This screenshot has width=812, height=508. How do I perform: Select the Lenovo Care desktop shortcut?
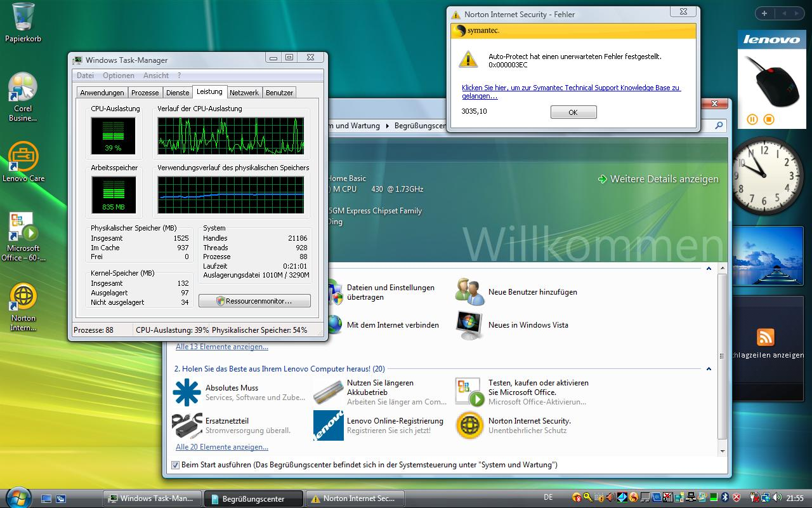click(23, 162)
